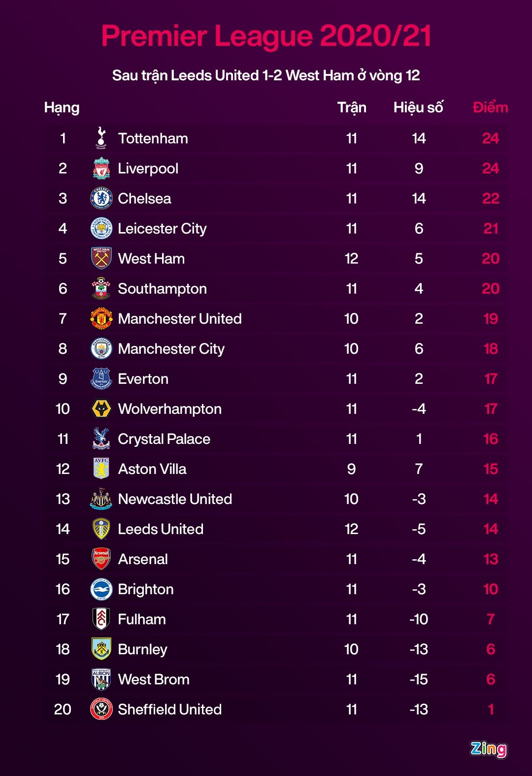Viewport: 532px width, 776px height.
Task: Click the Manchester City team name
Action: (x=171, y=349)
